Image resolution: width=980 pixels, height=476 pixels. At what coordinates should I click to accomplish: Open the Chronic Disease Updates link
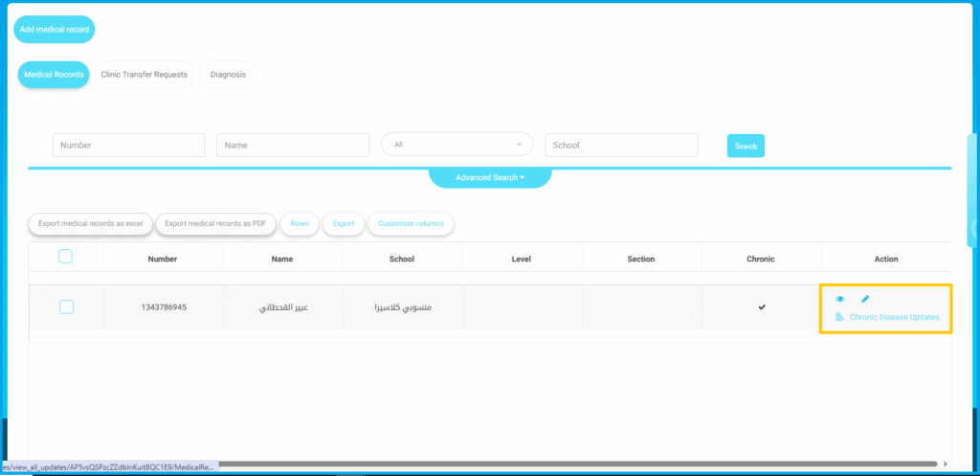click(894, 317)
